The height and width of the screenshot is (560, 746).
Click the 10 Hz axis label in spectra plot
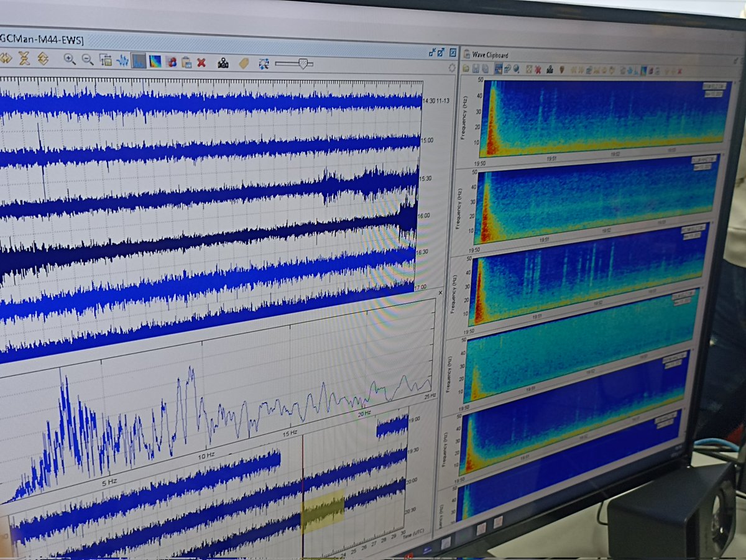coord(207,457)
